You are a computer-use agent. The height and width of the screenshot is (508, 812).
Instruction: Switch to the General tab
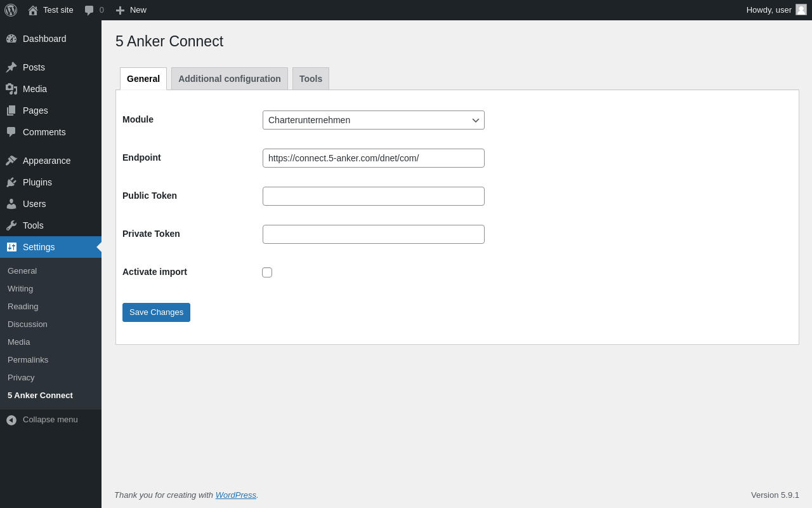tap(143, 79)
